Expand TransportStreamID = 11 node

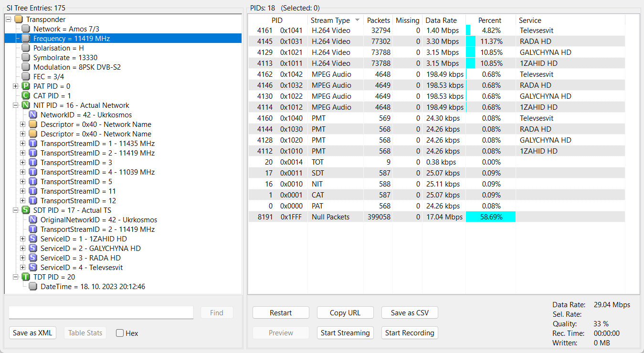click(22, 191)
